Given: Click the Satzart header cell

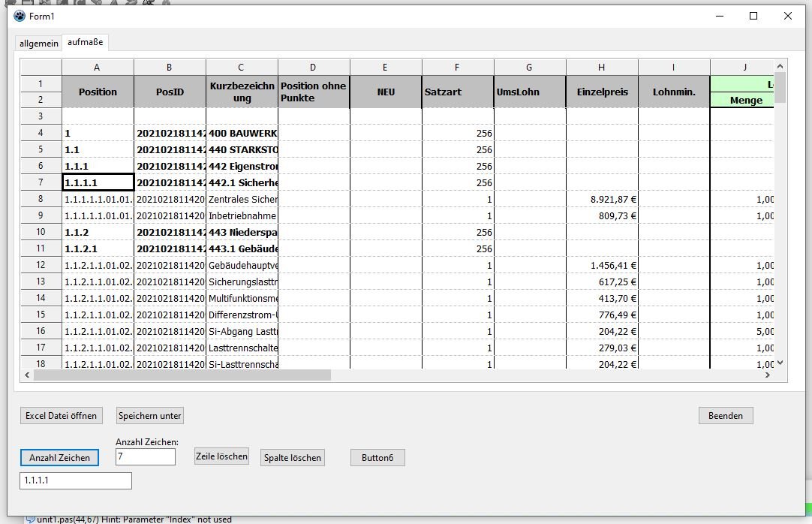Looking at the screenshot, I should tap(458, 92).
